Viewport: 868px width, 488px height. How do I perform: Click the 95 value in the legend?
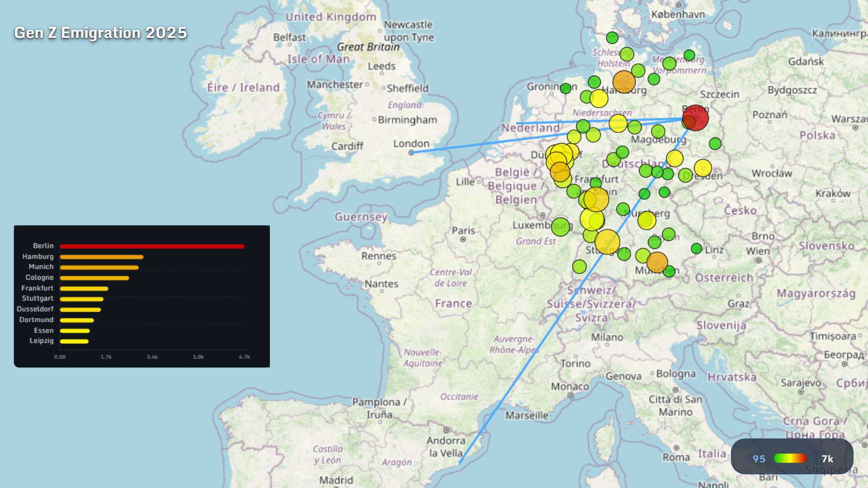pos(759,459)
